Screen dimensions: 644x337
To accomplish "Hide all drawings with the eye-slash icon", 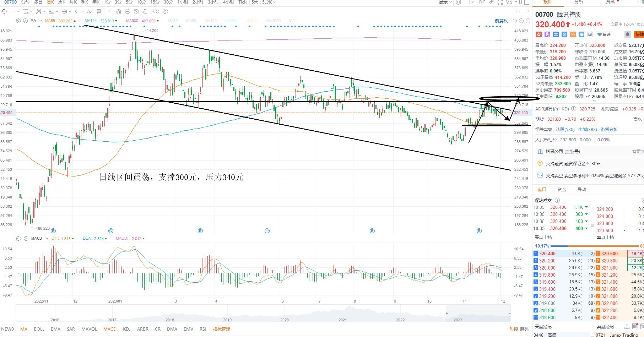I will tap(136, 11).
